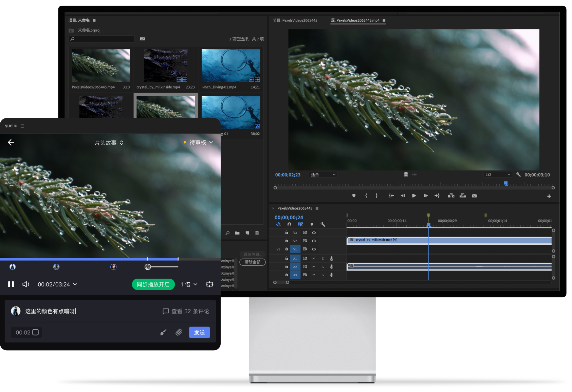Mute track A1 with M button

point(314,259)
